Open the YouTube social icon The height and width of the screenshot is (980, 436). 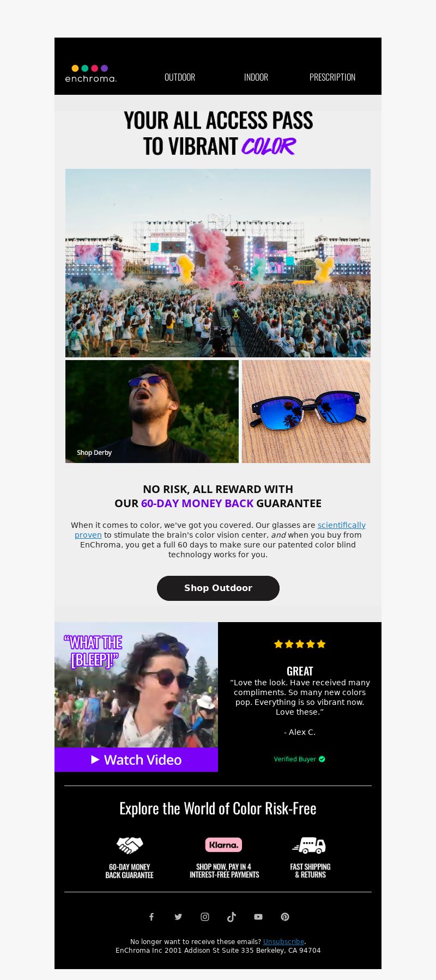258,917
